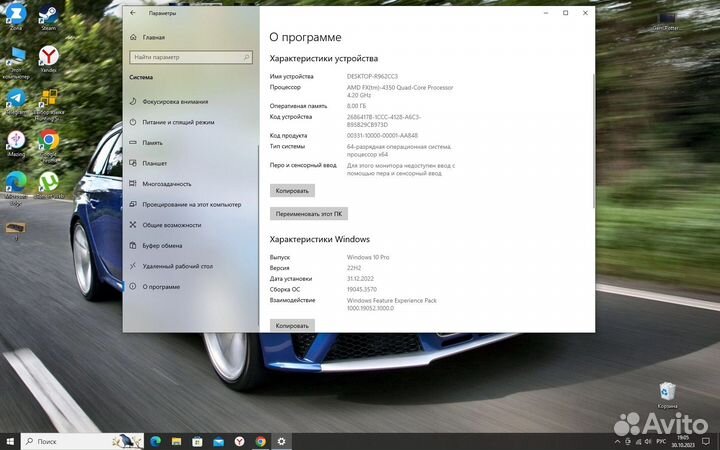This screenshot has height=450, width=720.
Task: Select the Windows 10 Pro edition text
Action: point(368,257)
